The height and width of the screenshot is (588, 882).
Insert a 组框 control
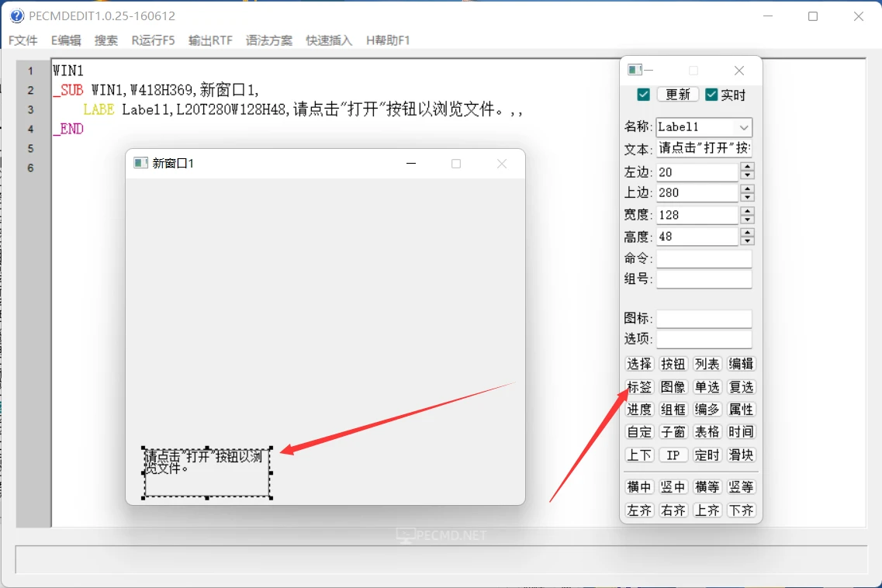click(673, 410)
